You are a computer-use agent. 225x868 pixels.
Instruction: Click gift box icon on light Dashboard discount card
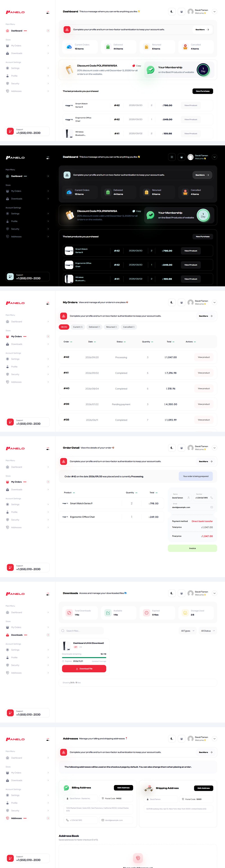[x=70, y=70]
